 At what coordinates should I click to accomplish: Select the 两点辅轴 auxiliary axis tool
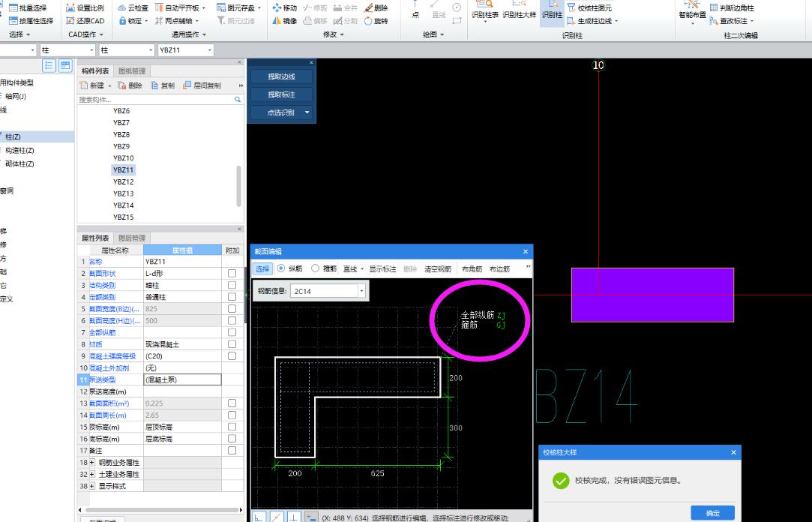(177, 21)
